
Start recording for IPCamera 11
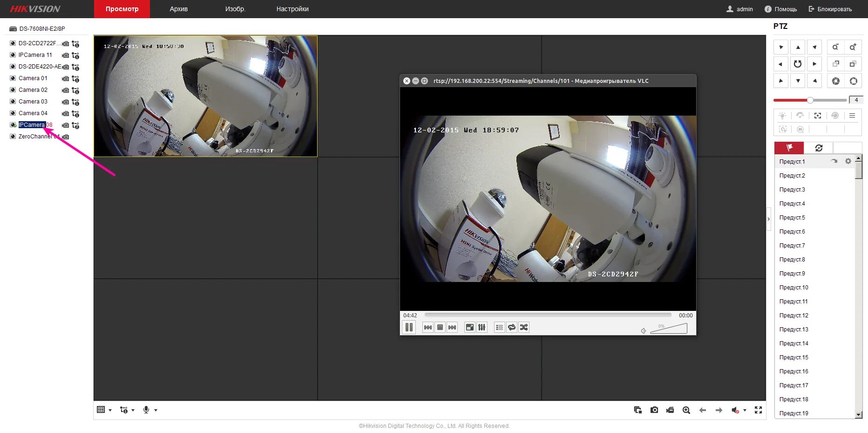tap(66, 55)
